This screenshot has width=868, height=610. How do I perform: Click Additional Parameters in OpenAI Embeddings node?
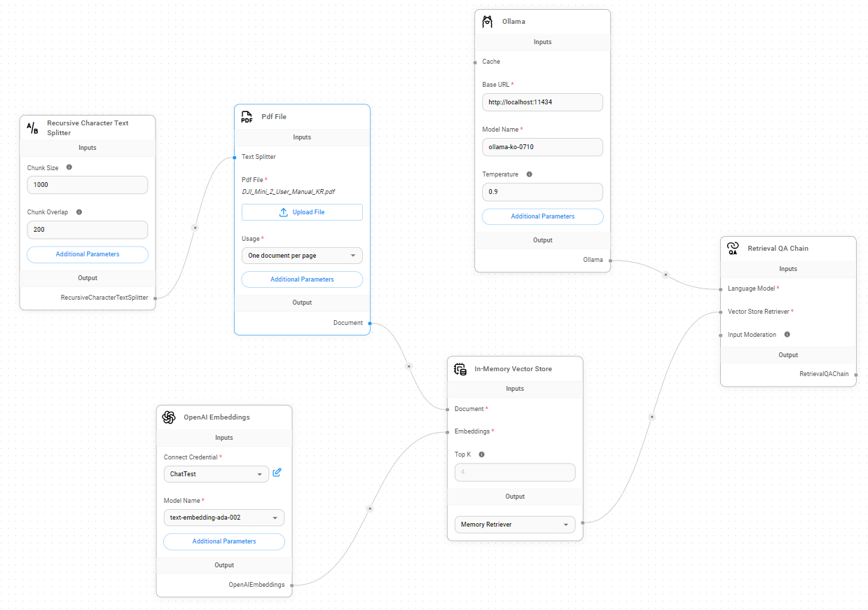(x=224, y=541)
